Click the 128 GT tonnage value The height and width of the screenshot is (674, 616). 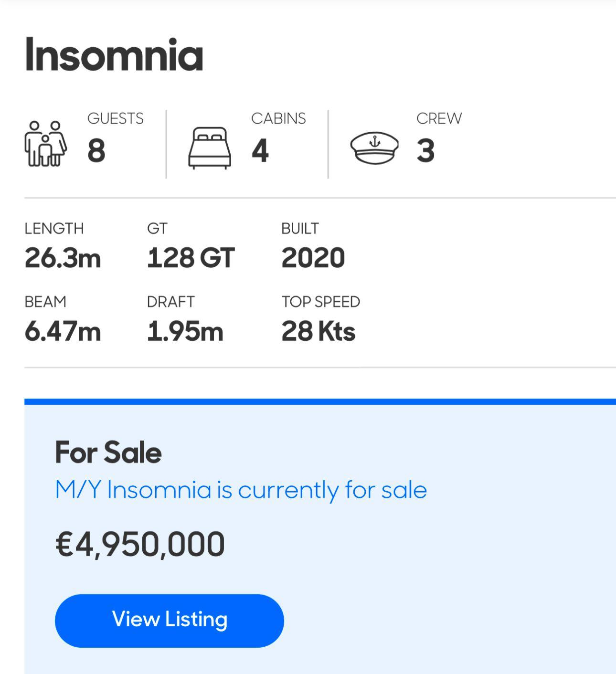coord(191,258)
